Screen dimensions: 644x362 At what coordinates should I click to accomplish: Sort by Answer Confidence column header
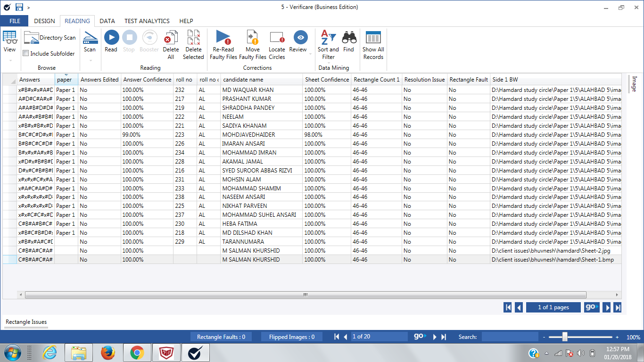point(147,80)
